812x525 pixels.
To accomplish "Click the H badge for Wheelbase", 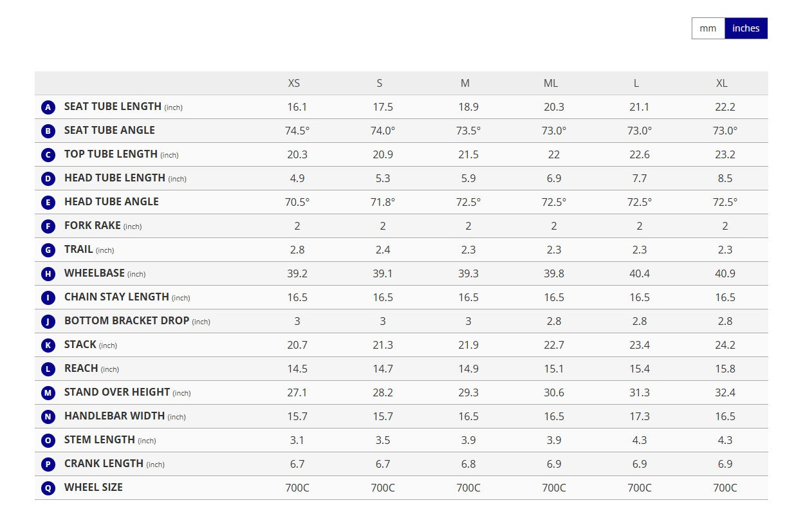I will click(48, 274).
